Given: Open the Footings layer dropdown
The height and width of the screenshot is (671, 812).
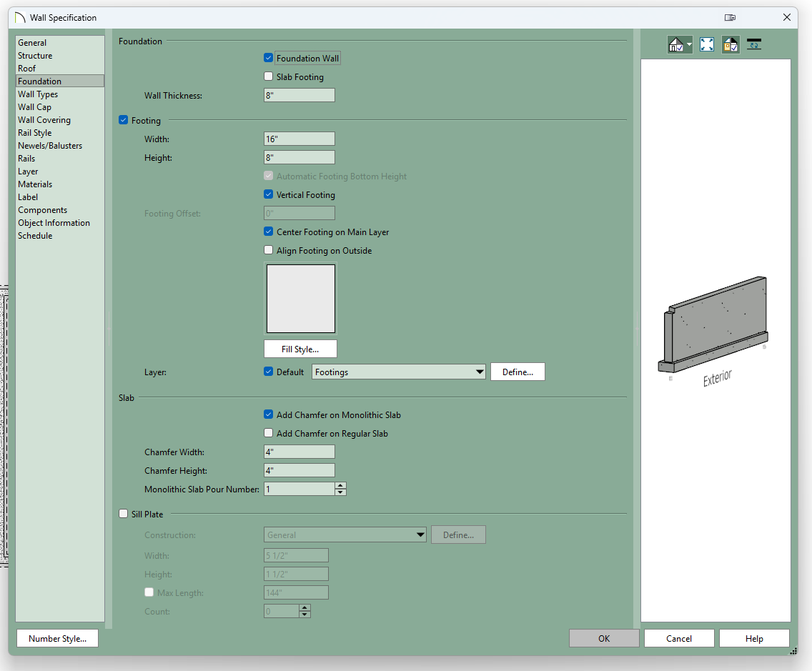Looking at the screenshot, I should pos(479,372).
